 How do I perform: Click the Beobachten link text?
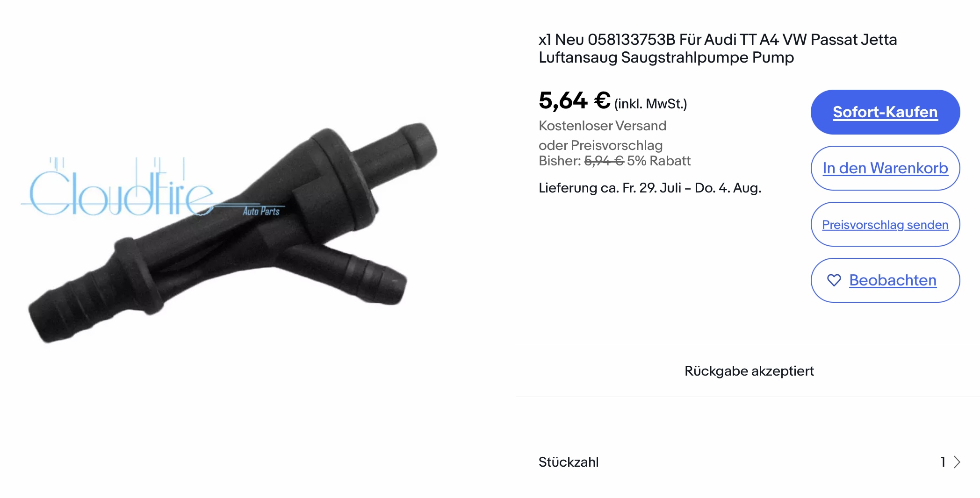coord(893,280)
